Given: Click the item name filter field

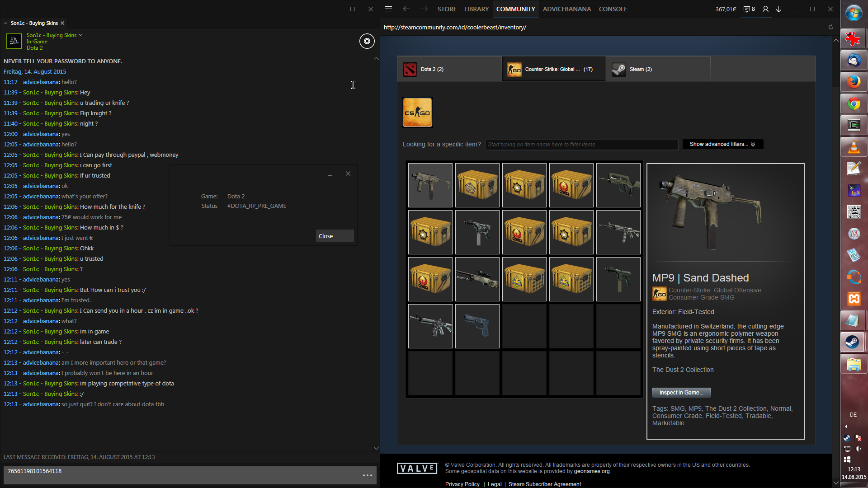Looking at the screenshot, I should coord(581,145).
